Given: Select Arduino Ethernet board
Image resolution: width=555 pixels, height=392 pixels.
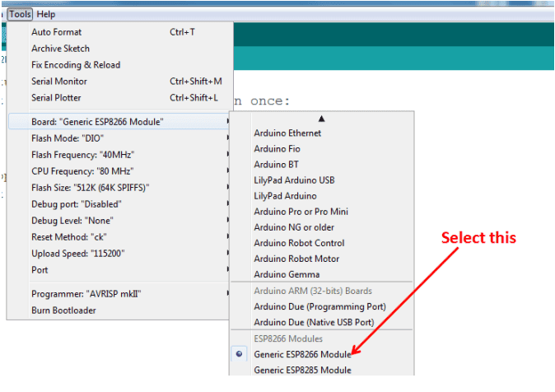Looking at the screenshot, I should (x=322, y=133).
